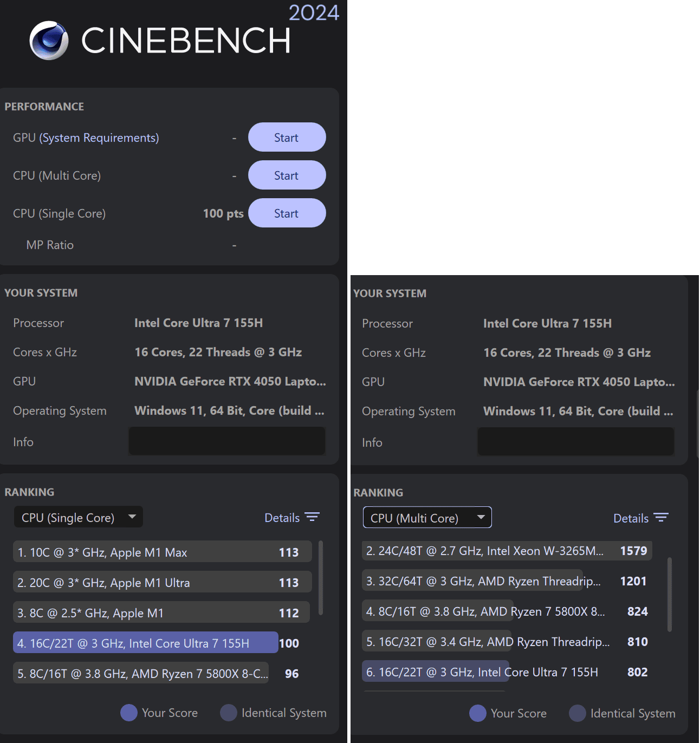Open Details beside the Multi Core ranking
The height and width of the screenshot is (743, 700).
pyautogui.click(x=631, y=518)
